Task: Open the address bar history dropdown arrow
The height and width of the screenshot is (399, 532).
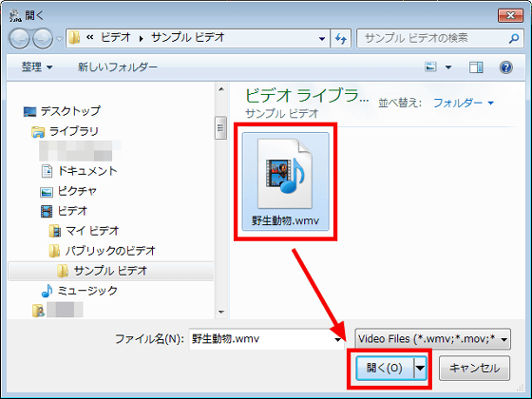Action: point(322,39)
